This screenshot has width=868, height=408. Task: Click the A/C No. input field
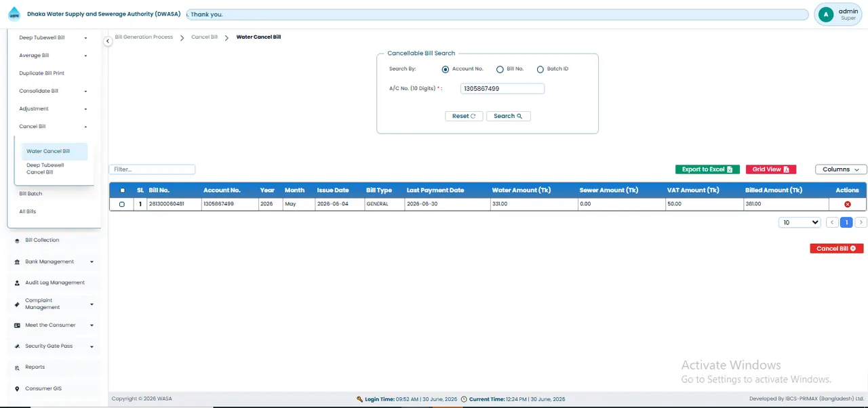pyautogui.click(x=502, y=89)
